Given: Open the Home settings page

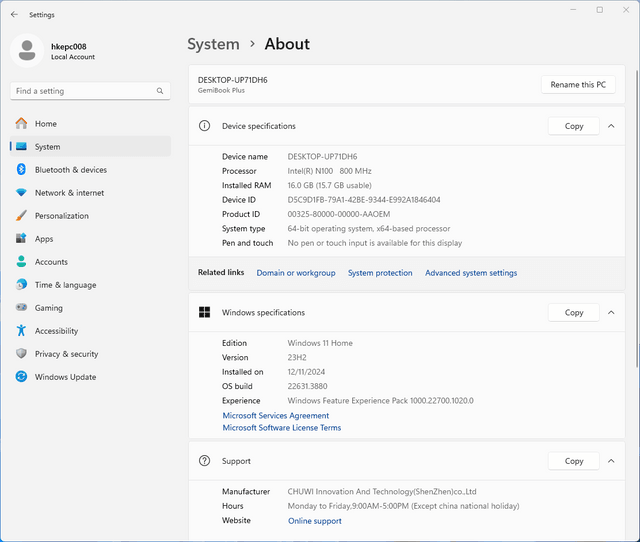Looking at the screenshot, I should click(x=90, y=123).
